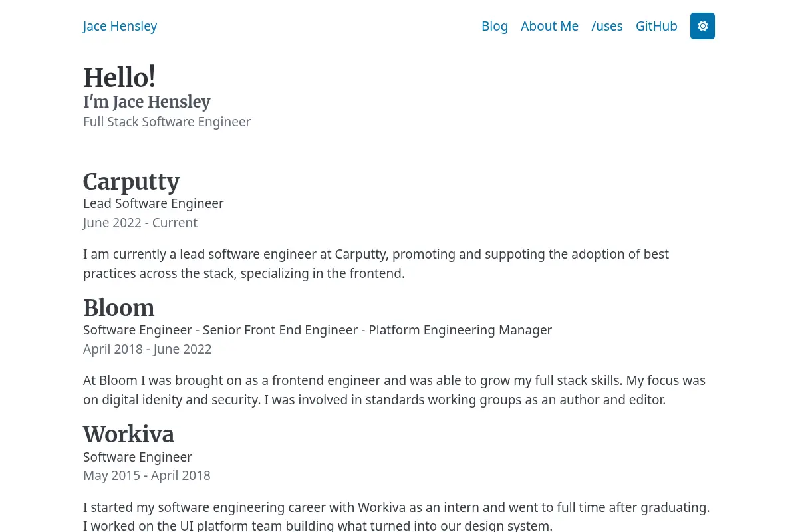Viewport: 798px width, 532px height.
Task: Go to the About Me page
Action: (x=549, y=26)
